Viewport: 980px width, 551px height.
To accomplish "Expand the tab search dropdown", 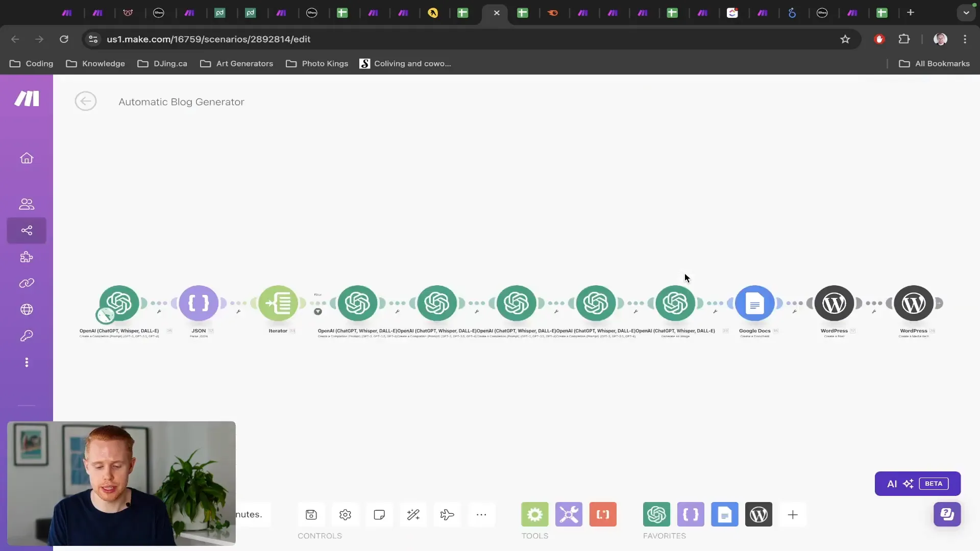I will [x=966, y=13].
